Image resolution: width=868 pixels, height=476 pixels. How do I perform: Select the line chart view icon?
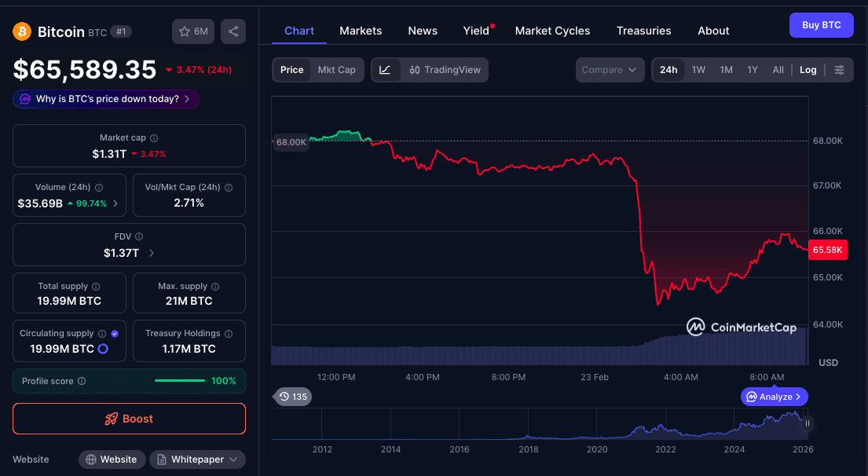pos(385,70)
